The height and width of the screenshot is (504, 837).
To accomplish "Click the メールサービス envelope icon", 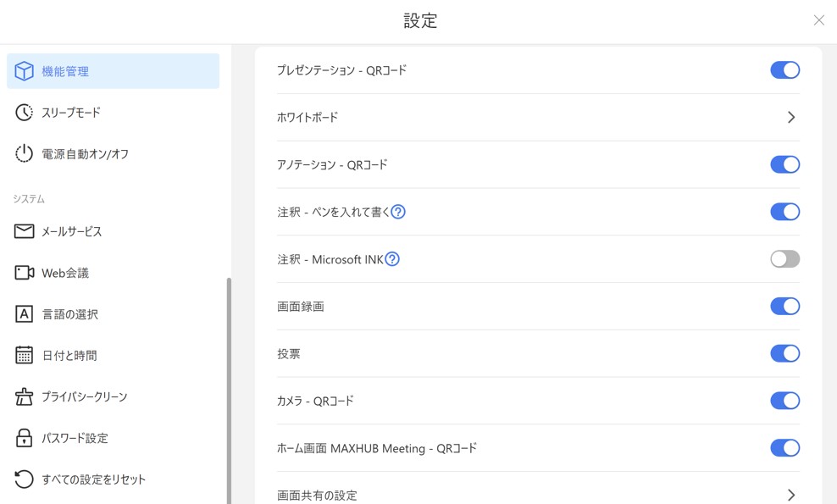I will [x=25, y=231].
